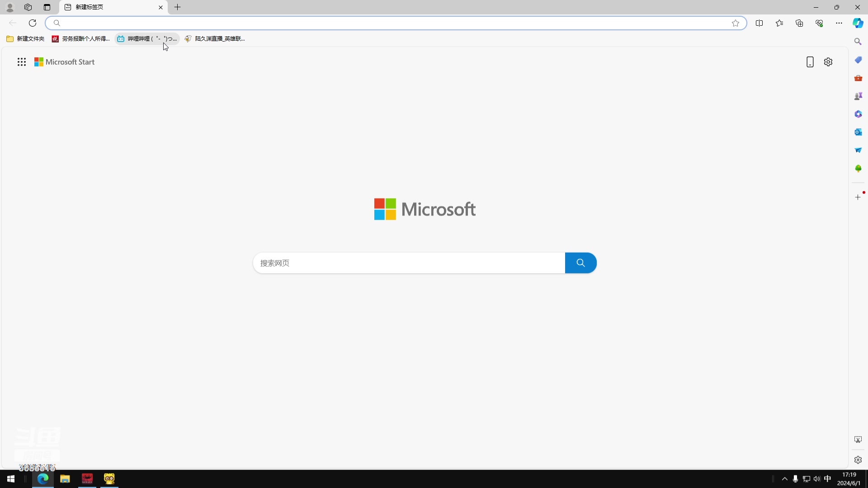The image size is (868, 488).
Task: Click the sidebar screenshot icon
Action: point(858,439)
